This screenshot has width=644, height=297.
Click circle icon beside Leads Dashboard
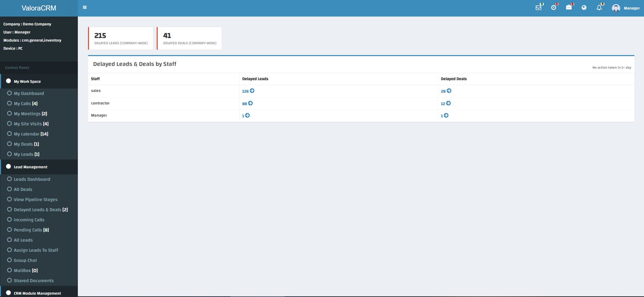9,179
